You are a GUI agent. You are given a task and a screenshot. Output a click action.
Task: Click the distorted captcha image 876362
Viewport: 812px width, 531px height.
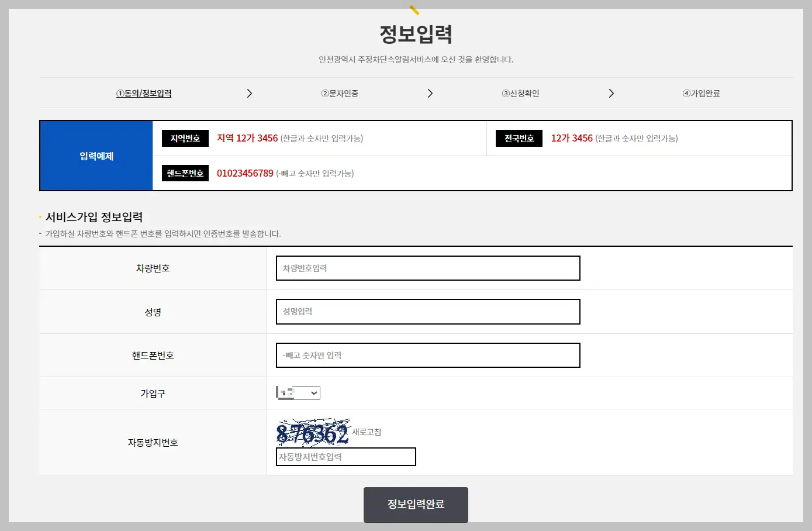tap(313, 432)
